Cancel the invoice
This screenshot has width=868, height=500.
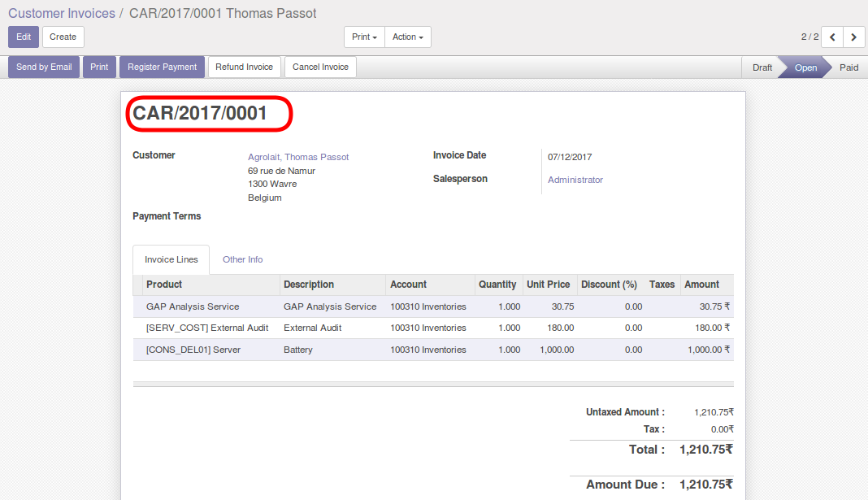click(320, 67)
